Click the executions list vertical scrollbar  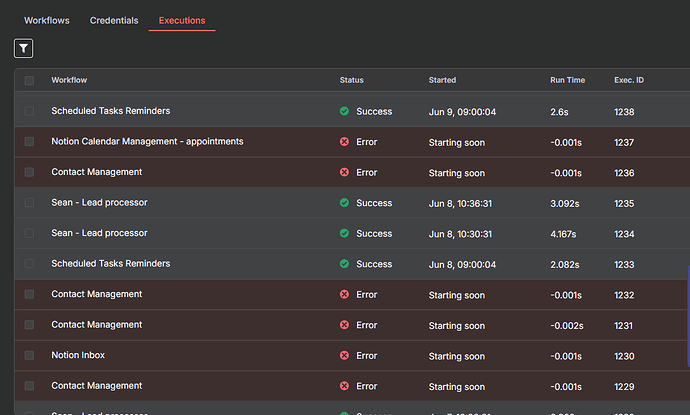point(688,316)
